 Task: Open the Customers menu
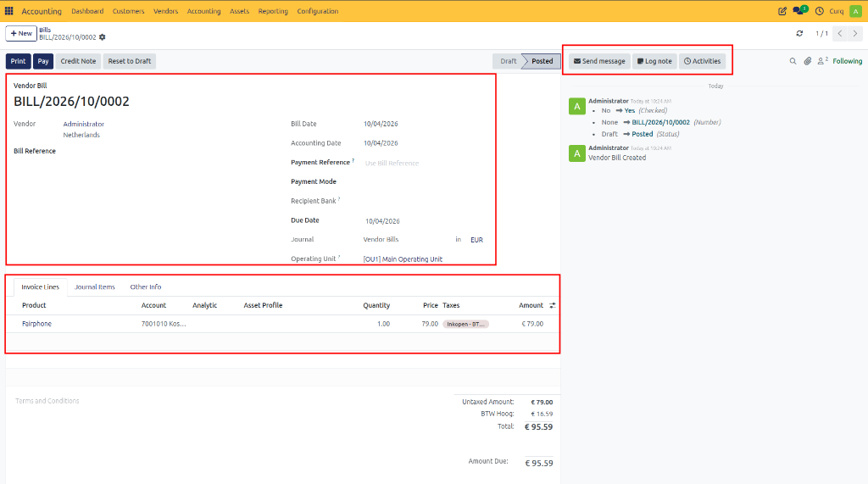click(129, 11)
